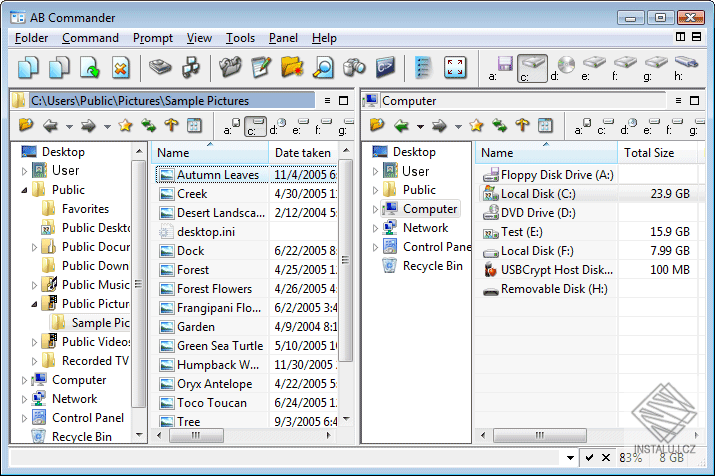Click the notepad with pencil edit icon
Viewport: 715px width, 476px height.
[261, 67]
